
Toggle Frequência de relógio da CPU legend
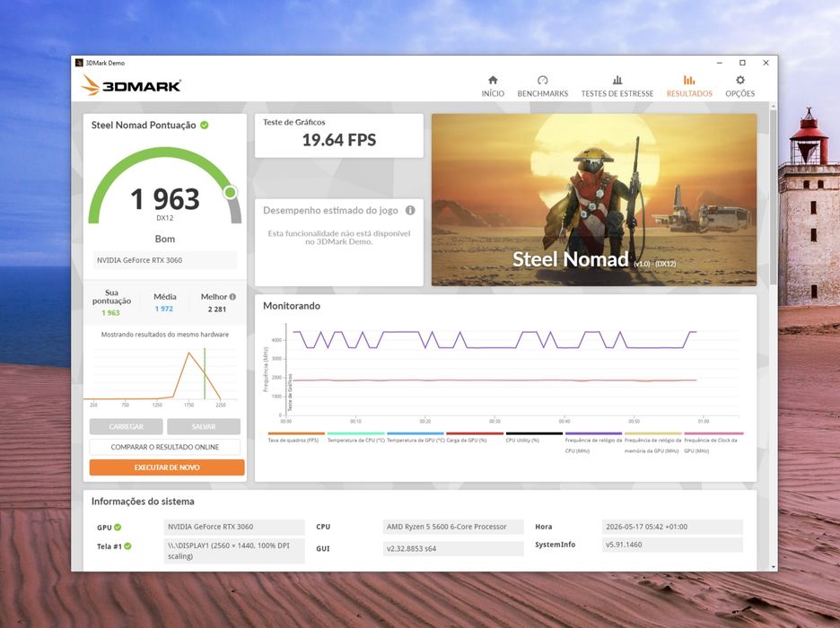[x=593, y=443]
